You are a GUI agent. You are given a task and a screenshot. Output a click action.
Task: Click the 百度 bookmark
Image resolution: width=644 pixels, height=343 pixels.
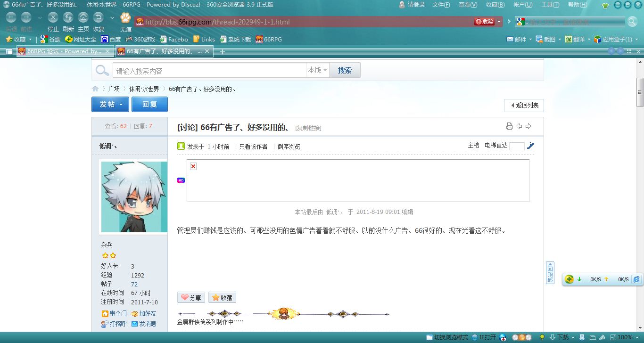tap(111, 39)
